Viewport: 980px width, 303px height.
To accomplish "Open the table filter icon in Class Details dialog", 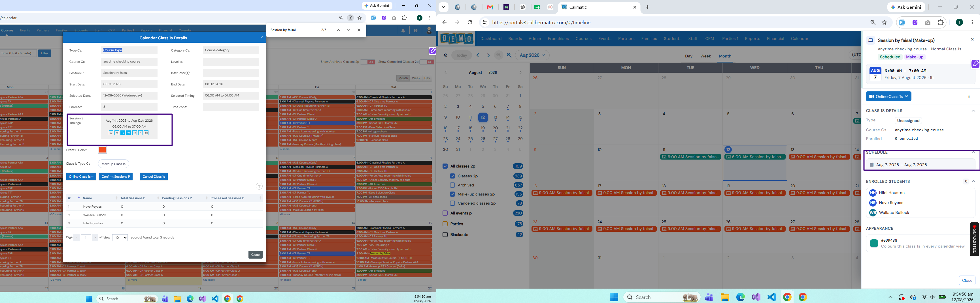I will [x=259, y=186].
